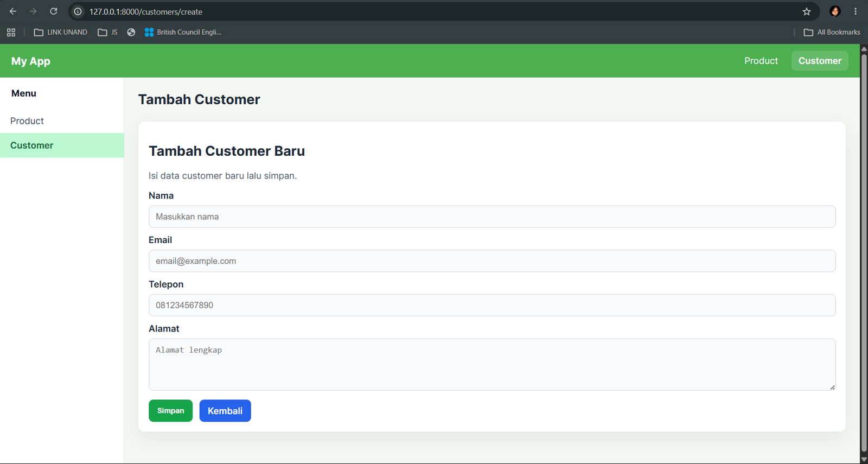Screen dimensions: 868x464
Task: Click the address bar URL
Action: click(146, 11)
